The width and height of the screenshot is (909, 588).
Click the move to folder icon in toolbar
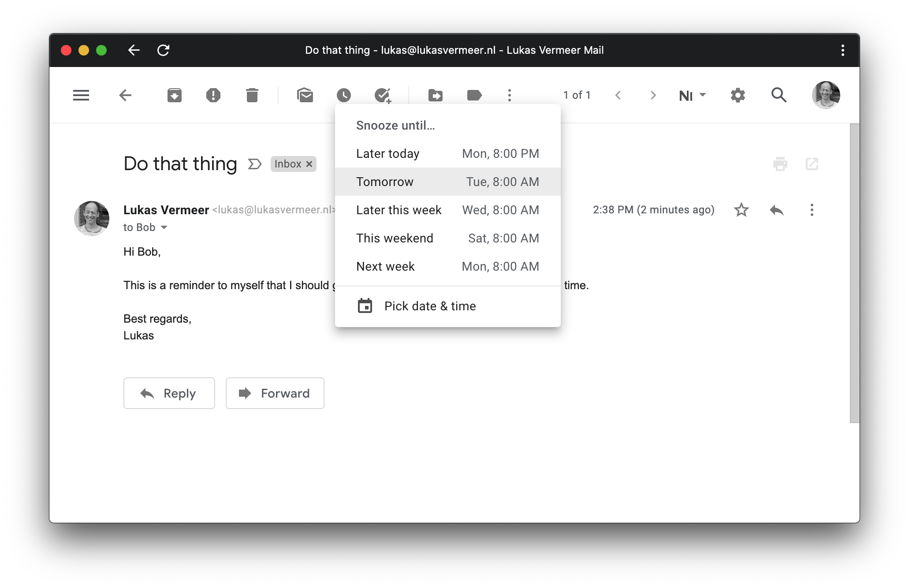435,95
